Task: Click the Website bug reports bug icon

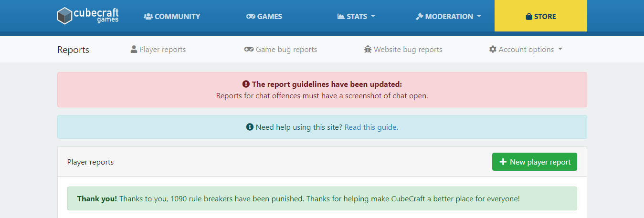Action: click(x=368, y=49)
